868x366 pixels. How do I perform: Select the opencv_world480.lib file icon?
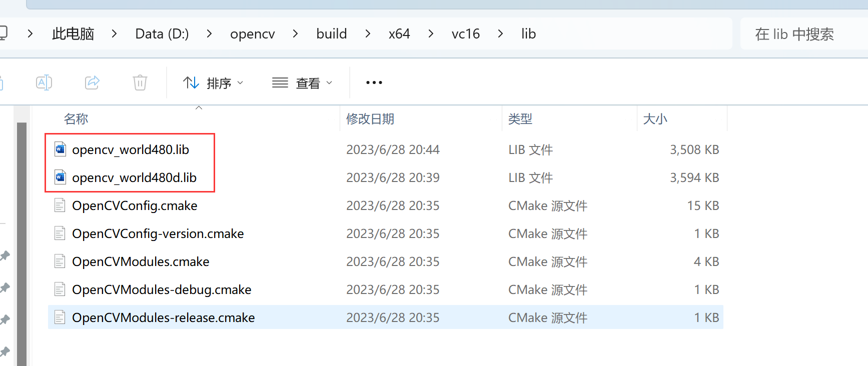point(60,149)
